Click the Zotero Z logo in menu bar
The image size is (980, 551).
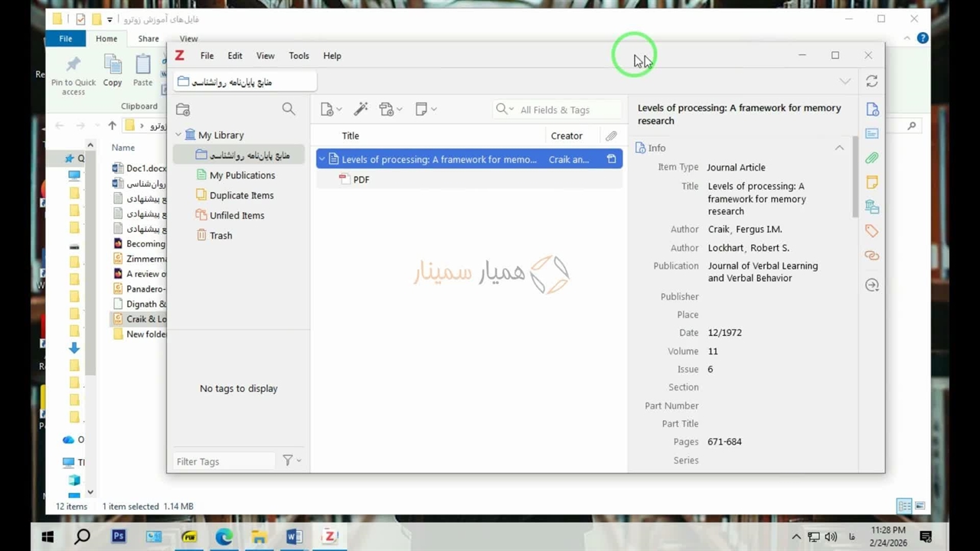pos(179,55)
